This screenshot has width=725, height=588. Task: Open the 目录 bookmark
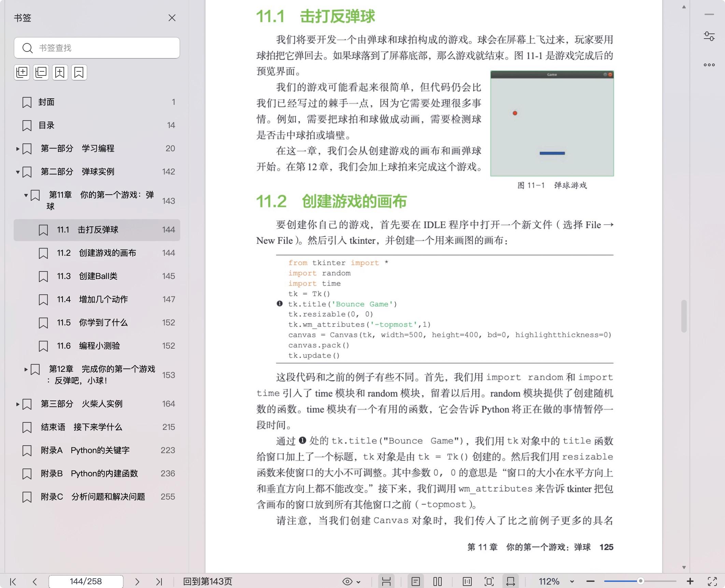pos(97,125)
